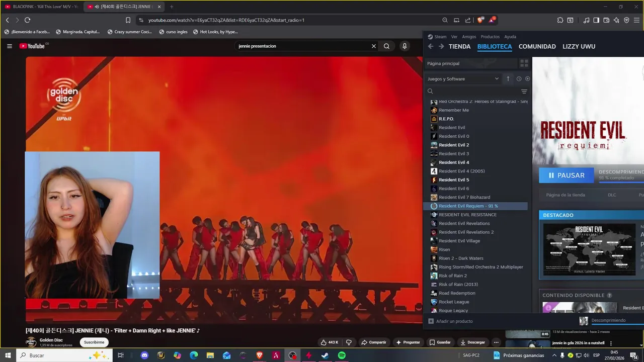Screen dimensions: 644x362
Task: Open the Amigos menu in Steam
Action: [469, 37]
